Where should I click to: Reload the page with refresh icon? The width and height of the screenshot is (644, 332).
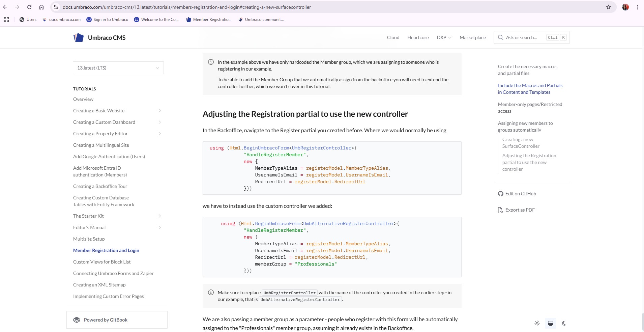click(29, 7)
